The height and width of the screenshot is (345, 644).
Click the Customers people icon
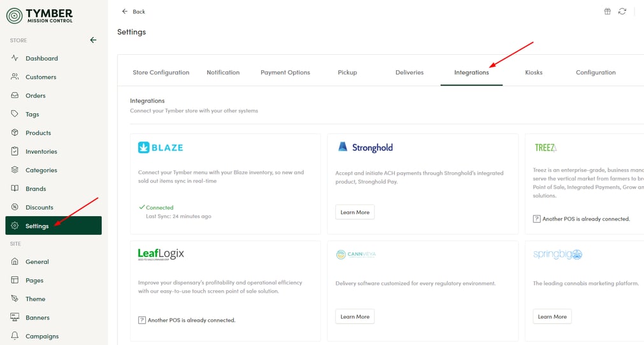pyautogui.click(x=15, y=77)
